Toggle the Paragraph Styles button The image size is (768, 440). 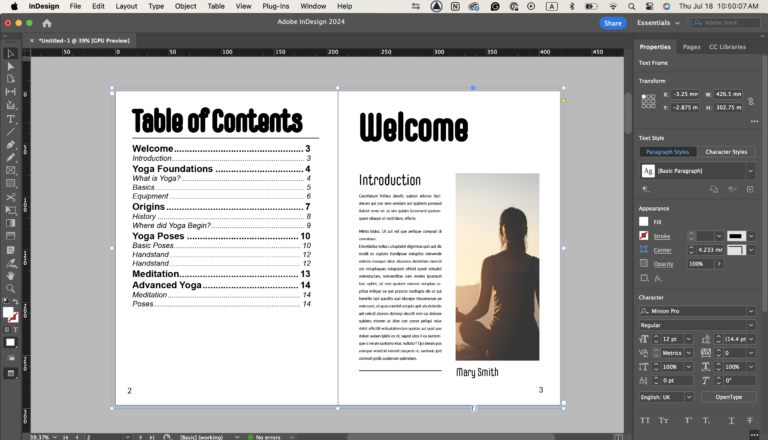[667, 152]
